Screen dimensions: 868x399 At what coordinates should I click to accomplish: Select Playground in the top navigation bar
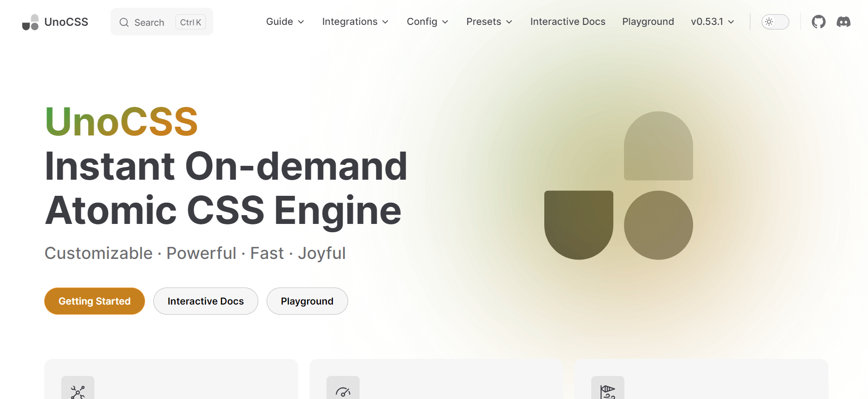click(648, 22)
